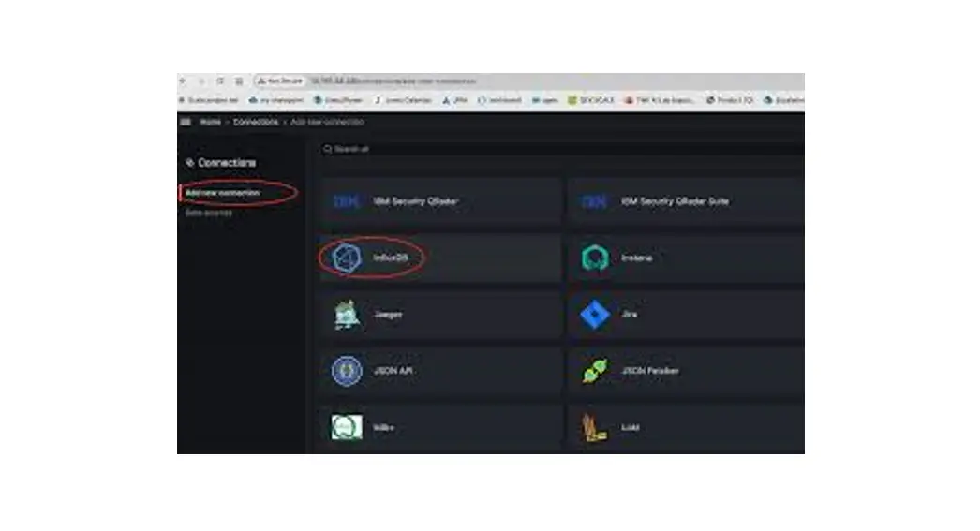Click the browser back arrow
Screen dimensions: 980x531
[x=183, y=81]
